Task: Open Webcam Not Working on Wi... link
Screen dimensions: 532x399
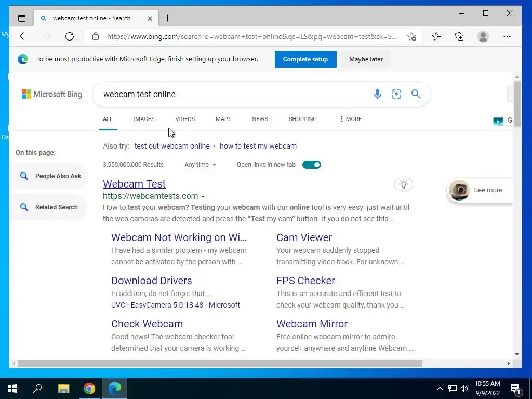Action: 179,237
